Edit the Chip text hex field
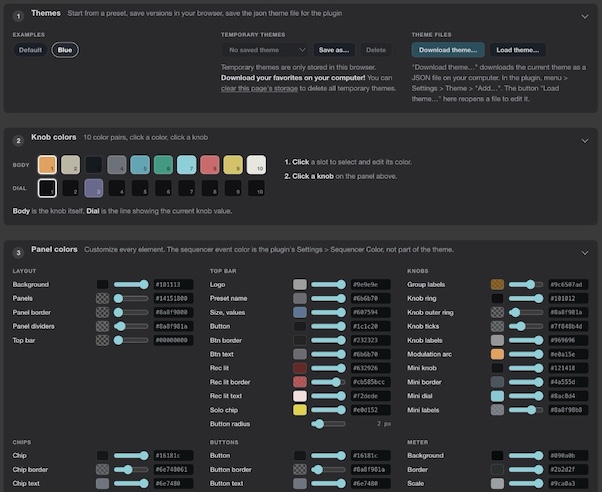Image resolution: width=602 pixels, height=492 pixels. pos(173,484)
